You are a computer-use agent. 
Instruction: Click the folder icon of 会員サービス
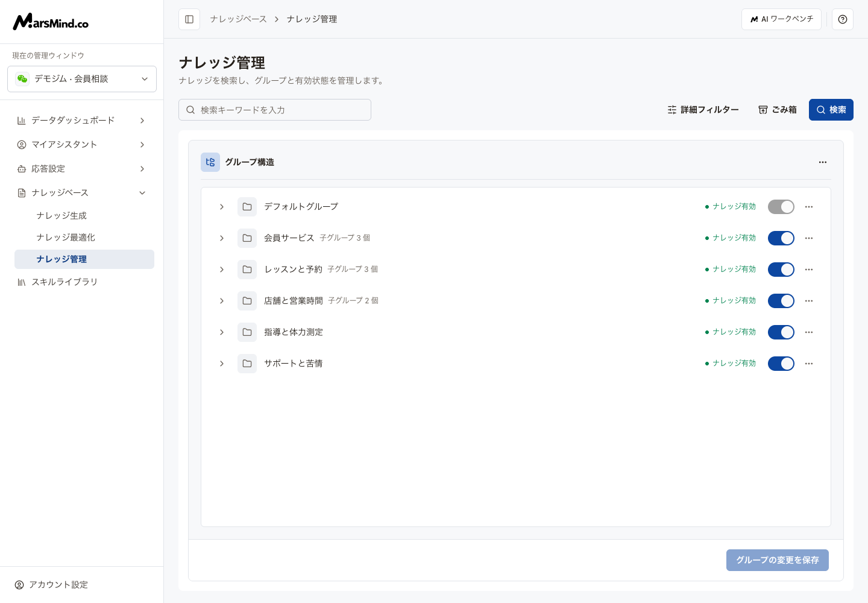(x=247, y=238)
